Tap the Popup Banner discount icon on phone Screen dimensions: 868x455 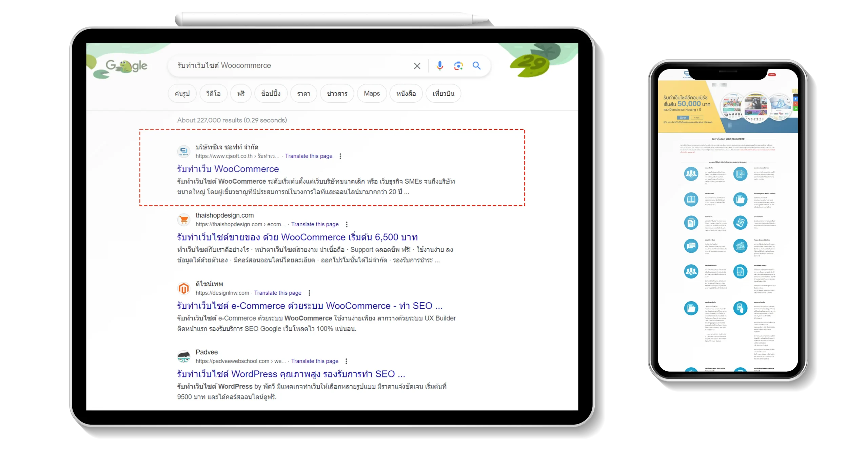740,246
